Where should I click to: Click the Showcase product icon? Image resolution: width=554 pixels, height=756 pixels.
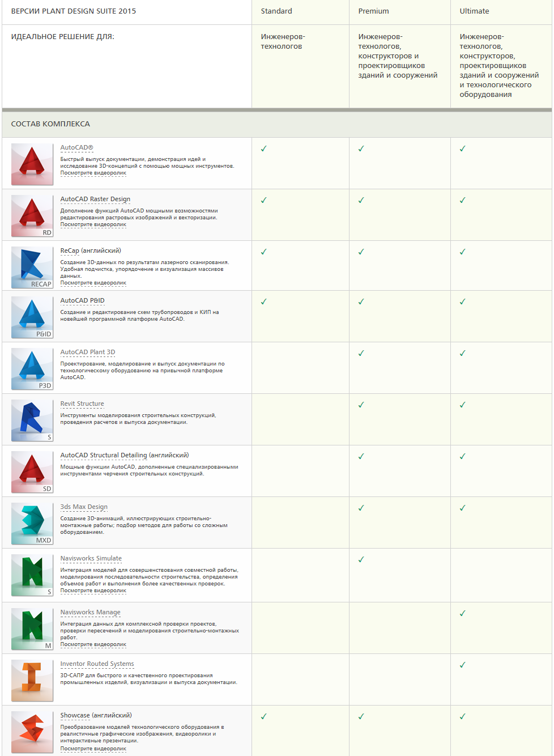(x=32, y=732)
